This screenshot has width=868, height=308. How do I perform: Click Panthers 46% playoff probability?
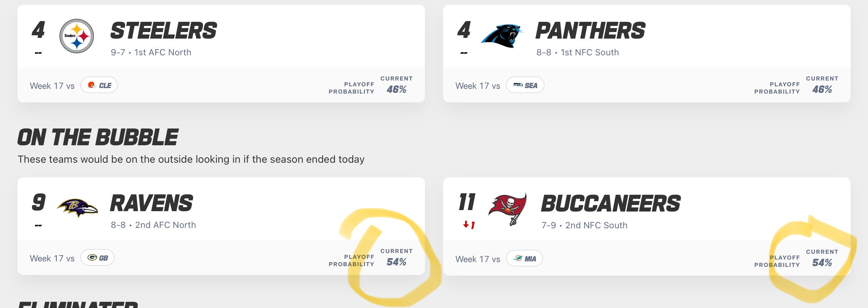pyautogui.click(x=822, y=90)
